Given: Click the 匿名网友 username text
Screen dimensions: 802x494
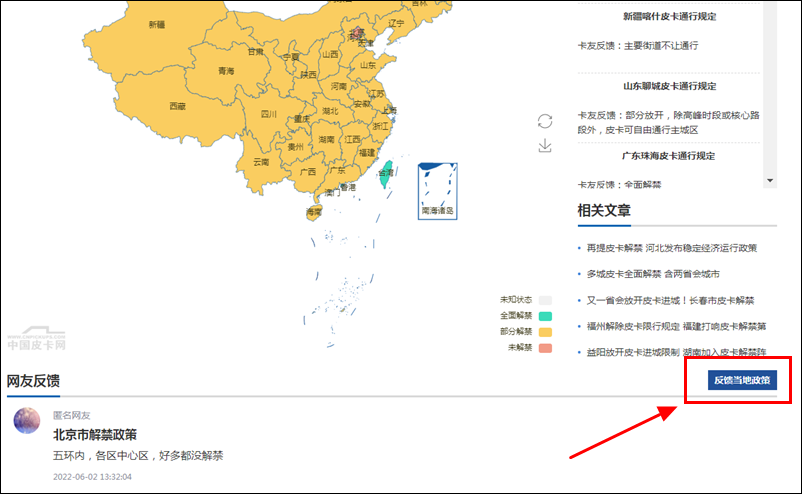Looking at the screenshot, I should [72, 415].
